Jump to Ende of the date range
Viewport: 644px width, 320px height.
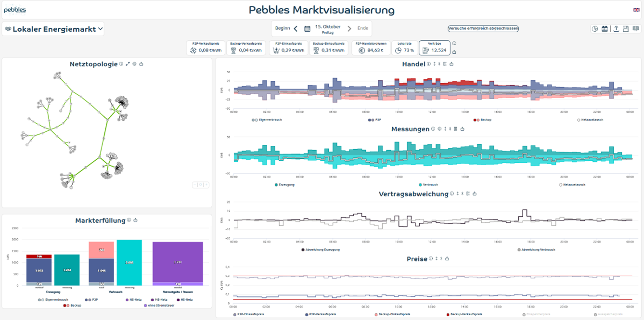coord(362,28)
